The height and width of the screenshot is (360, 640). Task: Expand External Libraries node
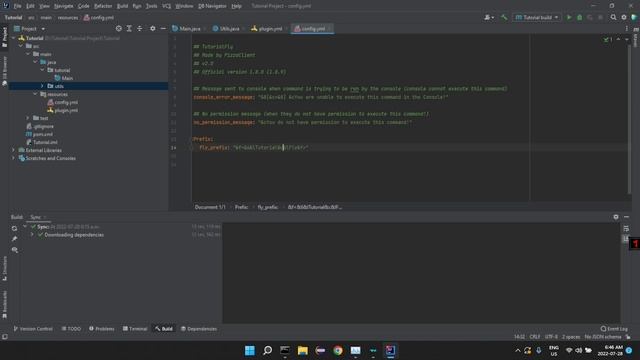[x=14, y=150]
